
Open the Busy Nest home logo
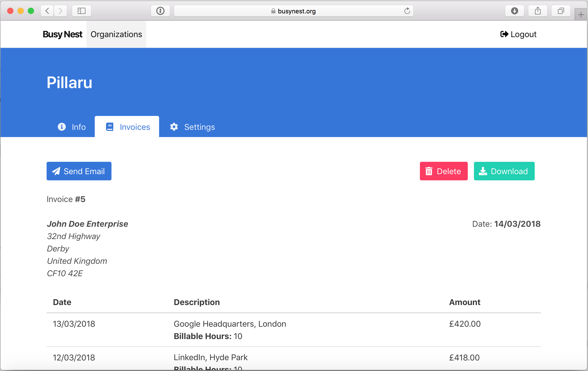[63, 34]
